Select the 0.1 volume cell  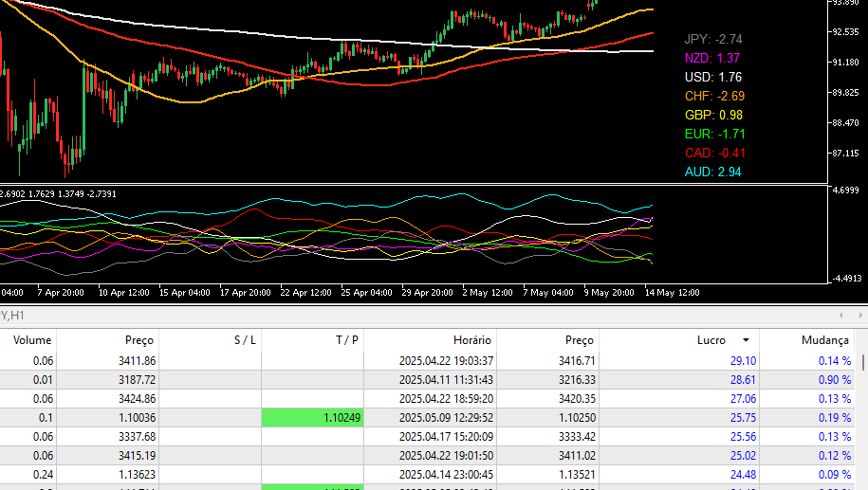46,418
